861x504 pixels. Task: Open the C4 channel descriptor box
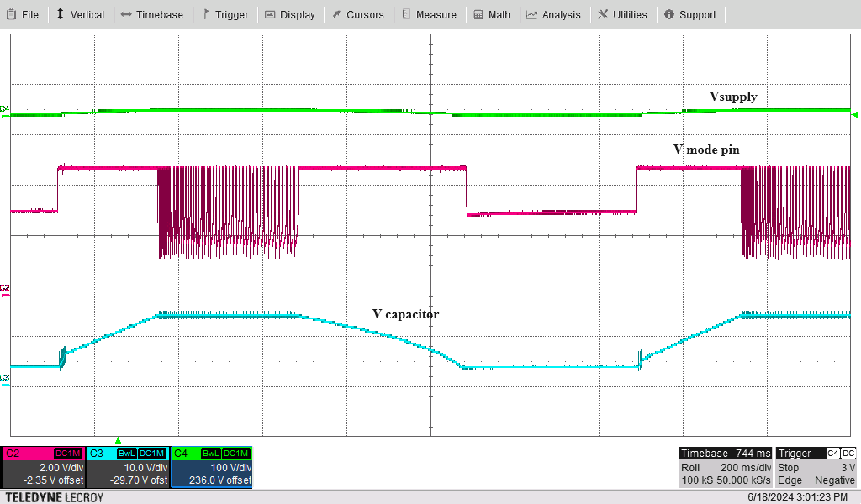[x=211, y=467]
